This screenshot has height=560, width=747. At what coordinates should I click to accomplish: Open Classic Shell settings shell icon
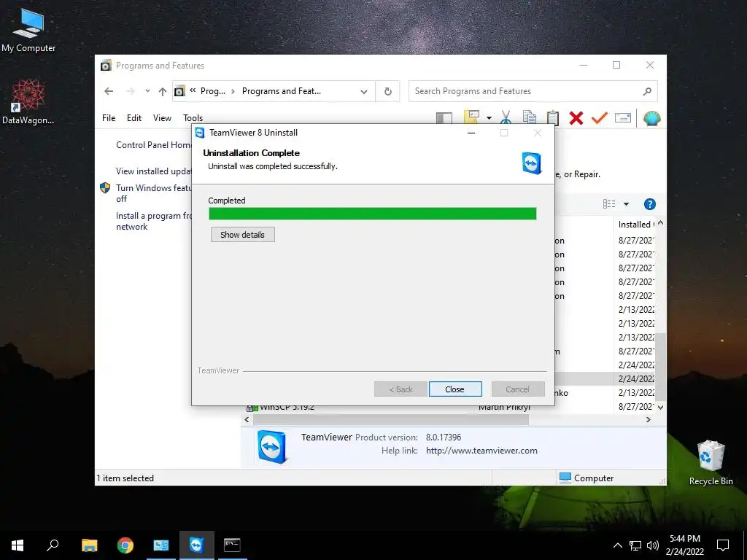[651, 117]
